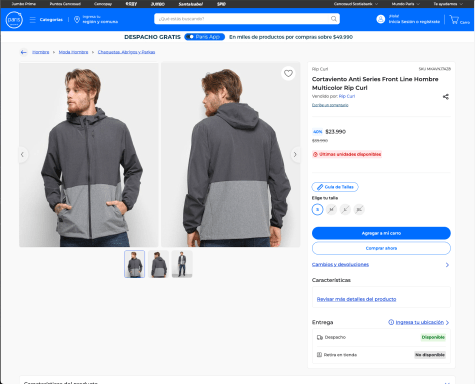Open Chaquetas, Abrigos y Parkas breadcrumb
Screen dimensions: 475x384
pos(126,52)
